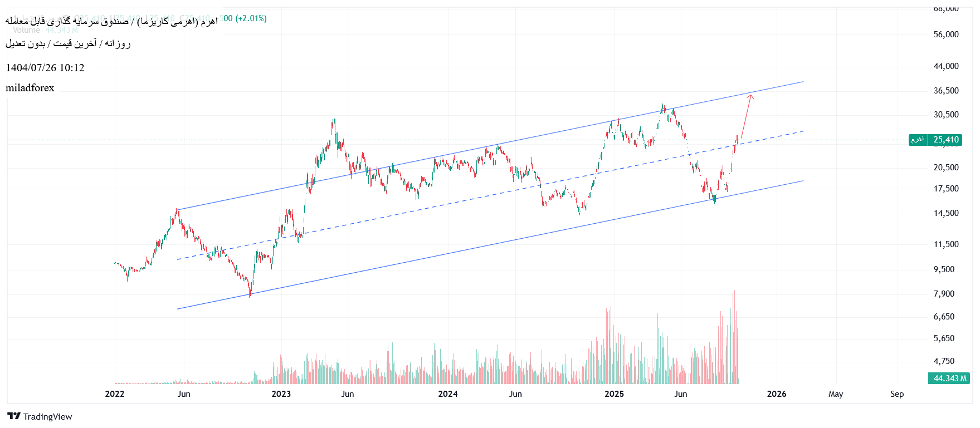Select the Sep time axis label
980x428 pixels.
coord(896,394)
